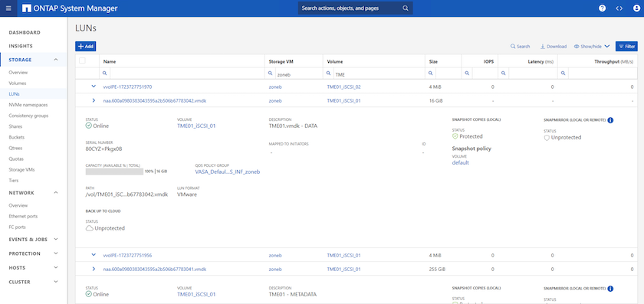Click the table Search button
This screenshot has width=644, height=304.
click(x=520, y=47)
